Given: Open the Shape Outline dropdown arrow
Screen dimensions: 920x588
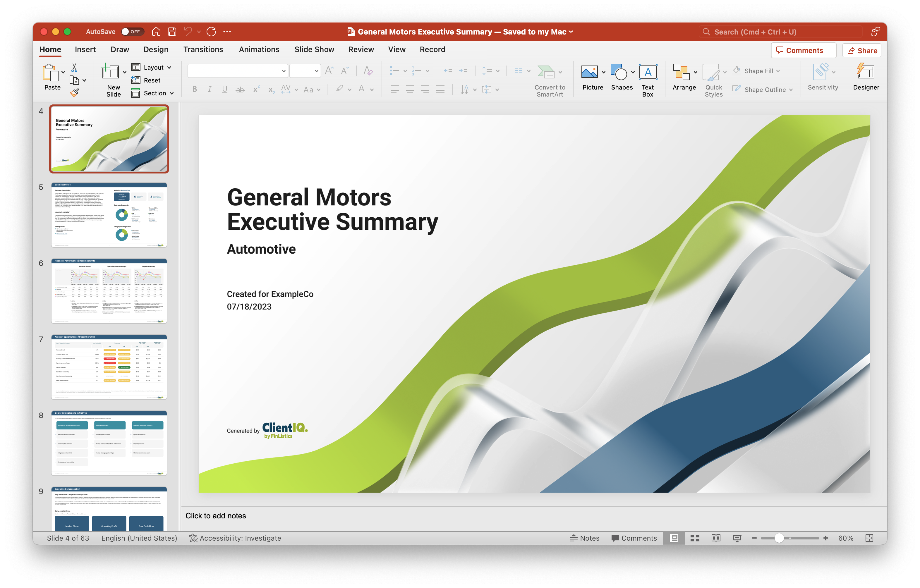Looking at the screenshot, I should pyautogui.click(x=790, y=90).
